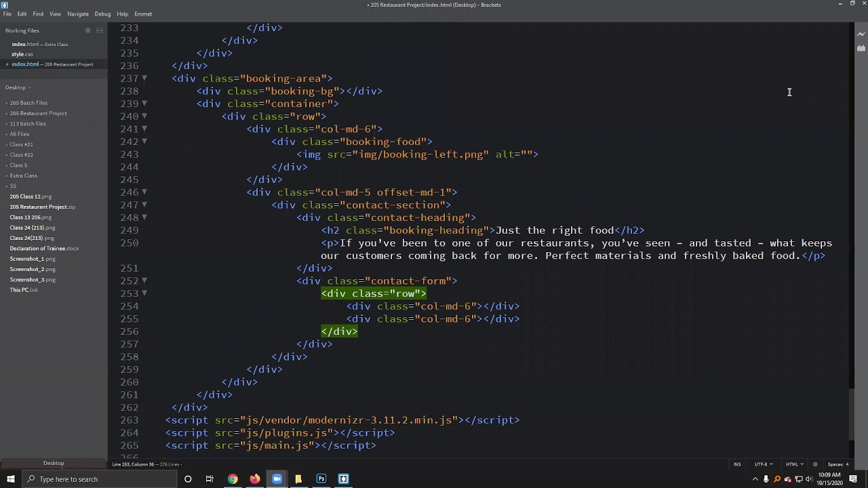Change UTF-8 encoding dropdown
This screenshot has height=488, width=868.
click(x=762, y=464)
